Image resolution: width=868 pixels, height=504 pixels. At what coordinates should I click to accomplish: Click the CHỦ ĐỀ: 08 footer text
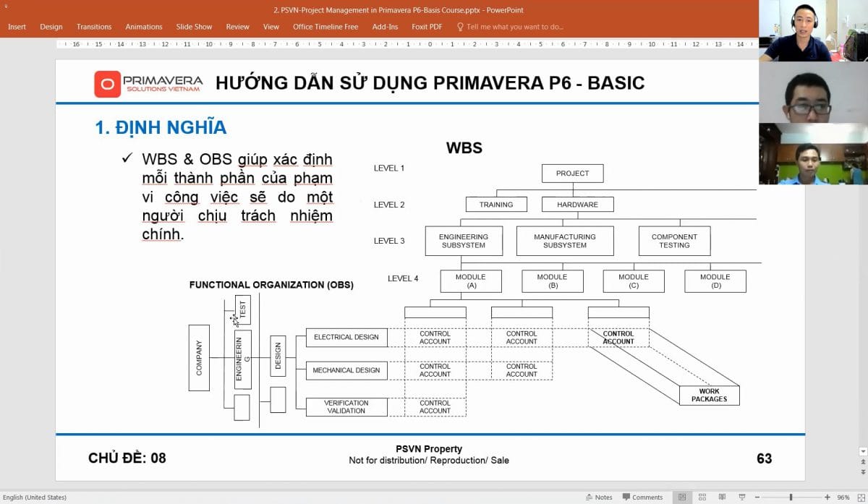pos(127,458)
